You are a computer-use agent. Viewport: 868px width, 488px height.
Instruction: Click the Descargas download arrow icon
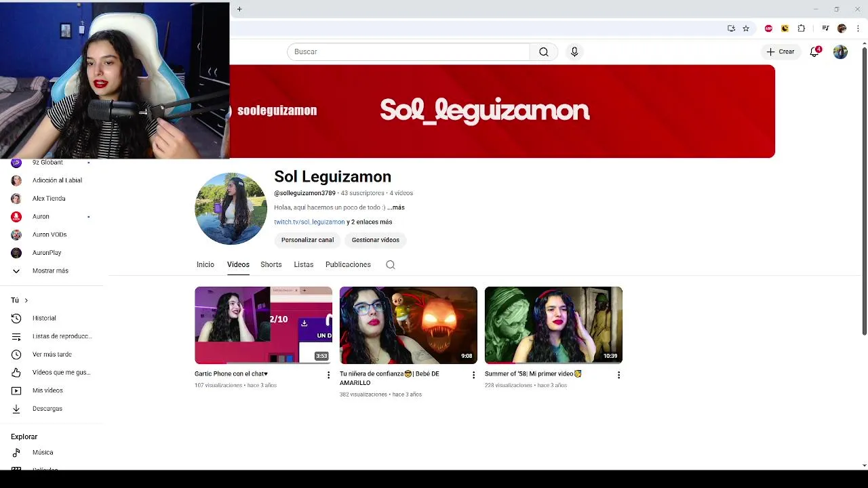pyautogui.click(x=16, y=409)
